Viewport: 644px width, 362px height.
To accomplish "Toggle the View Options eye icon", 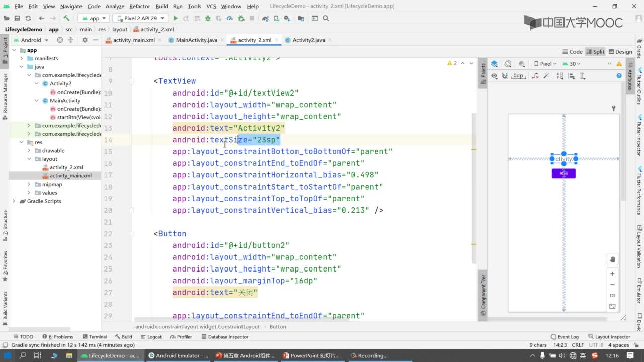I will (x=494, y=76).
